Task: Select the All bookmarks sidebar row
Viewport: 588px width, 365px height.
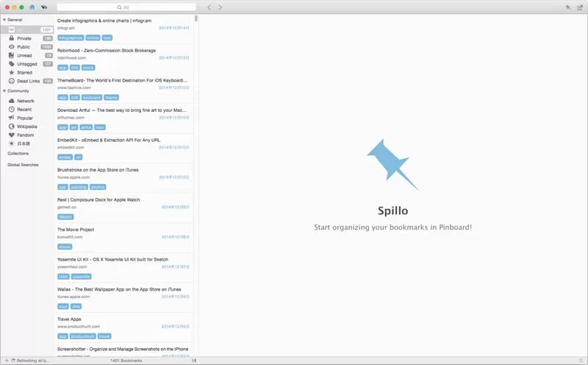Action: click(27, 29)
